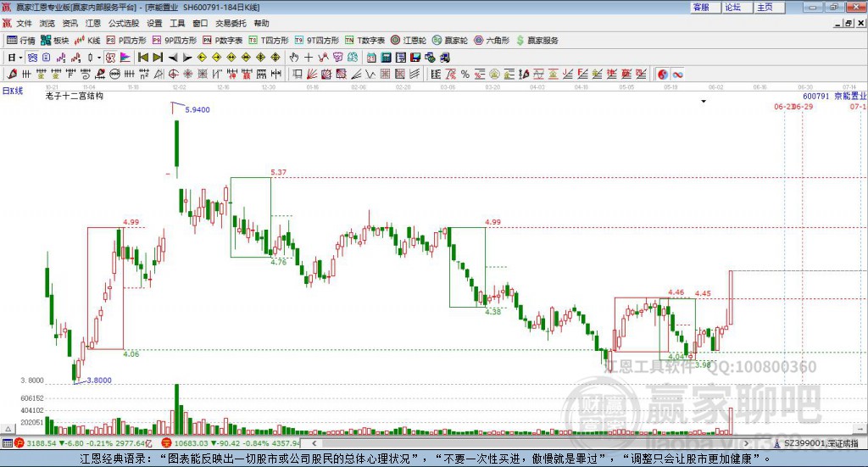Open the 江恩 menu
868x467 pixels.
point(93,23)
